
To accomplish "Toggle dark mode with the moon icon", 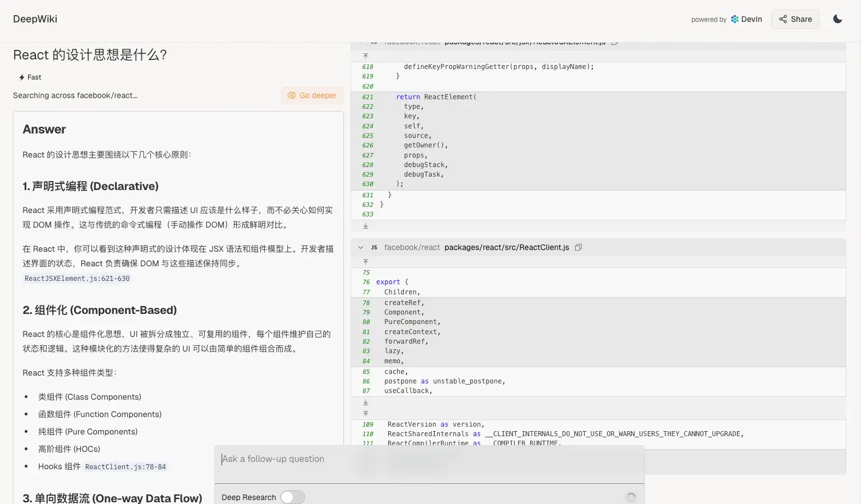I will click(837, 19).
